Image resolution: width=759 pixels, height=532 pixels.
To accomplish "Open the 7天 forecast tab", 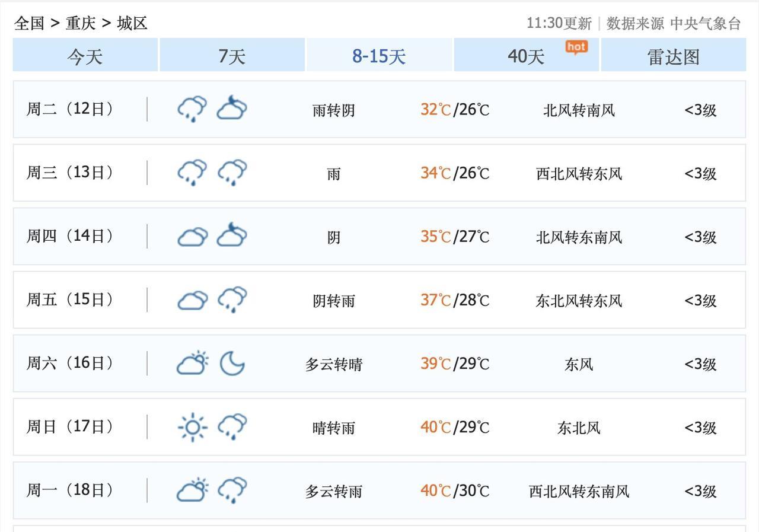I will [x=232, y=56].
